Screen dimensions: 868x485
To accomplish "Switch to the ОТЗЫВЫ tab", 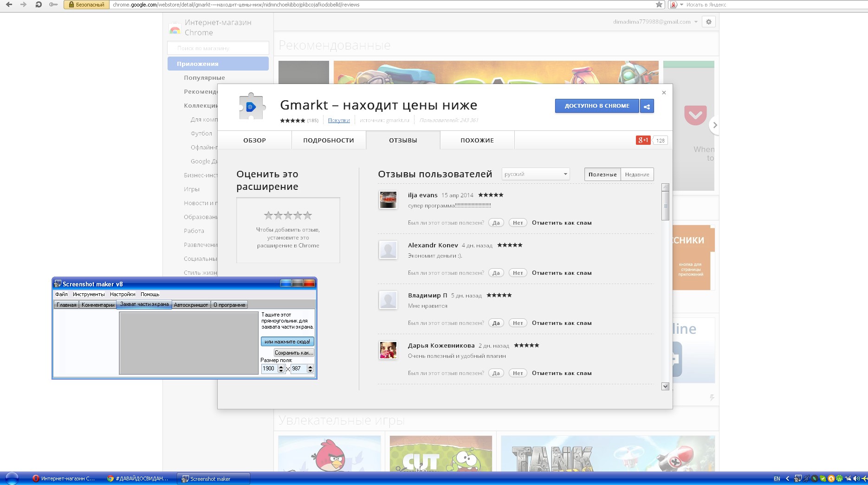I will tap(403, 140).
